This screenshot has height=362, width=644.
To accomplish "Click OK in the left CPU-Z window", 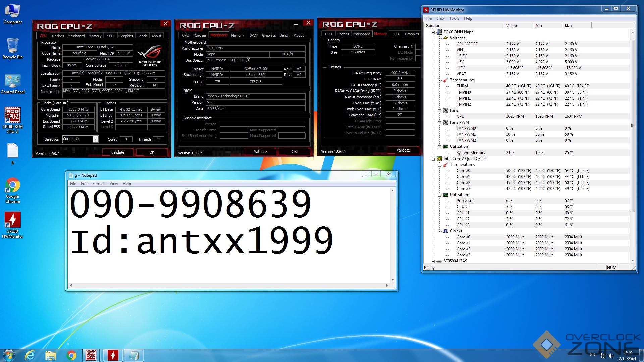I will 152,152.
